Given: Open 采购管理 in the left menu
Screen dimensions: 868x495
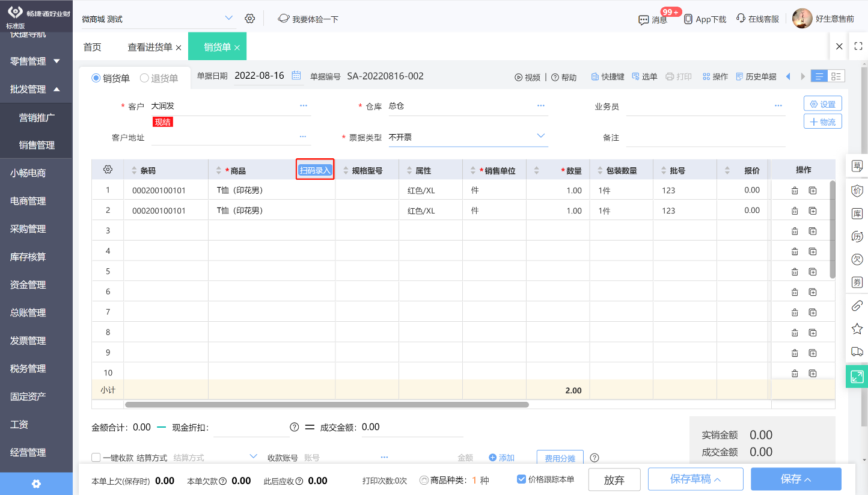Looking at the screenshot, I should tap(28, 229).
